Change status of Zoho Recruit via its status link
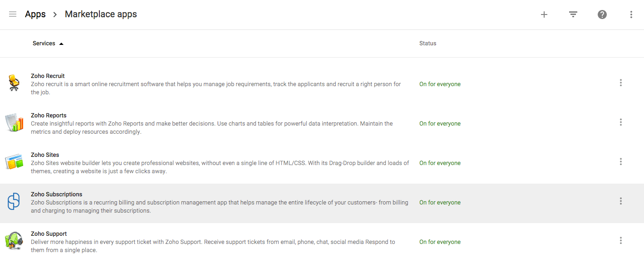This screenshot has width=644, height=263. pos(439,84)
